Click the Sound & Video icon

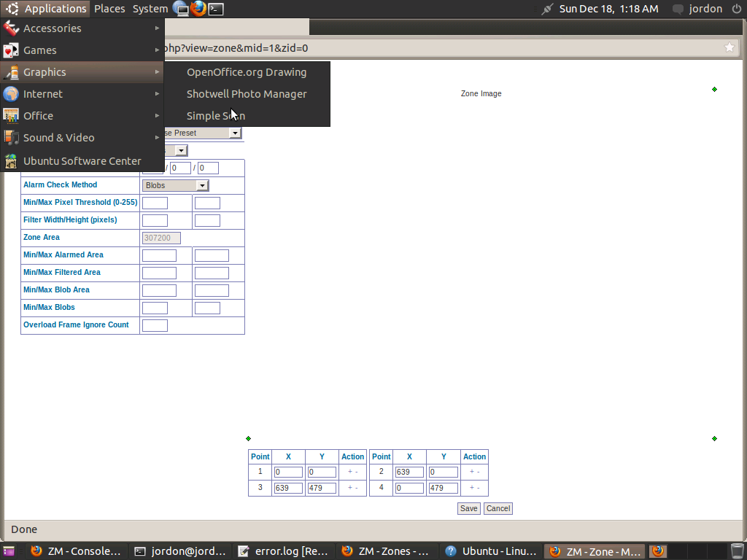coord(11,138)
